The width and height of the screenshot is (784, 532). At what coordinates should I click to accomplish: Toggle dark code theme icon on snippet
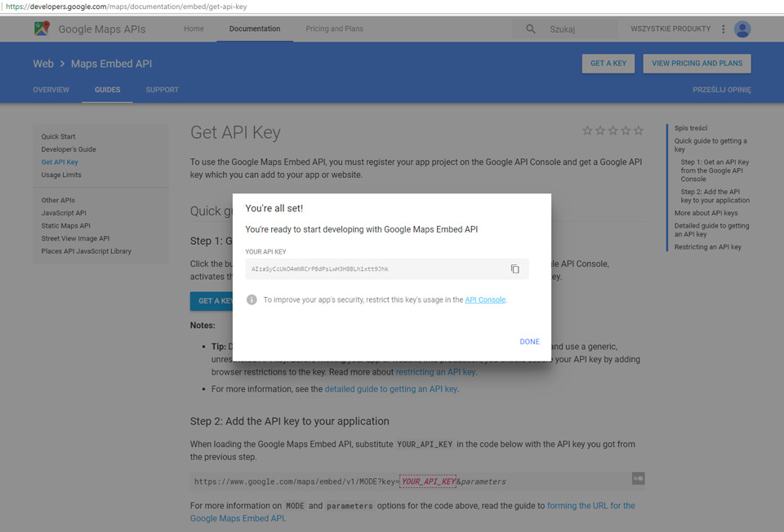[638, 478]
